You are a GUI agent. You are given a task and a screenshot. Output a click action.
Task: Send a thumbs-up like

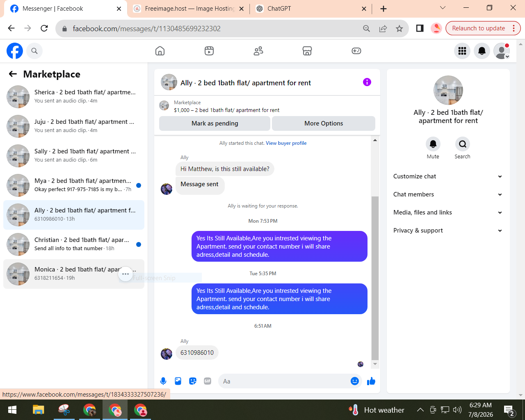[x=371, y=381]
